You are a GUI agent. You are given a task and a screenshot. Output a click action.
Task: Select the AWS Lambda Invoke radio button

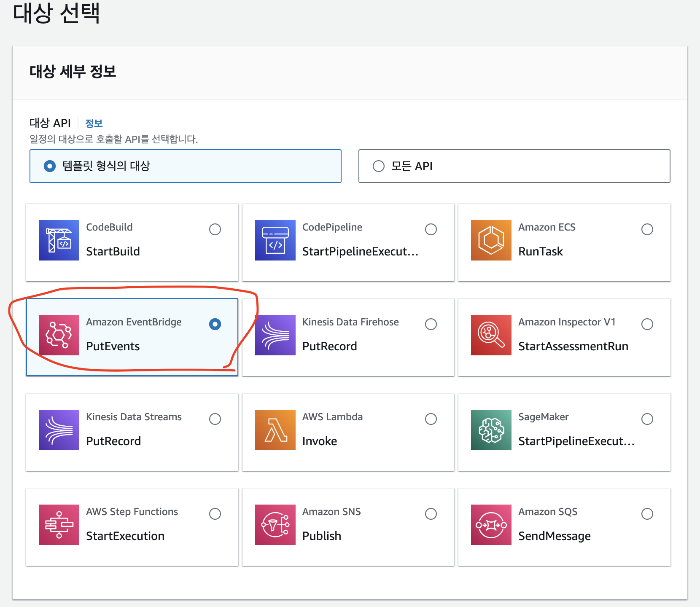click(431, 419)
